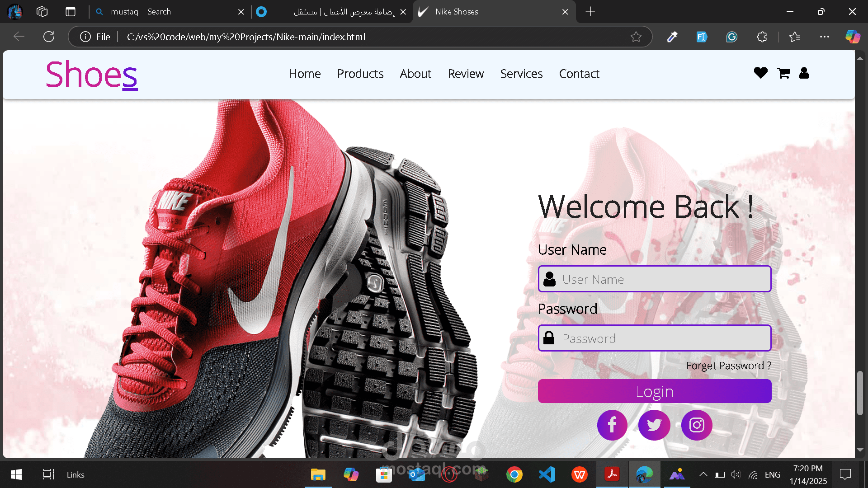The height and width of the screenshot is (488, 868).
Task: Favorite this page with the star icon
Action: tap(636, 37)
